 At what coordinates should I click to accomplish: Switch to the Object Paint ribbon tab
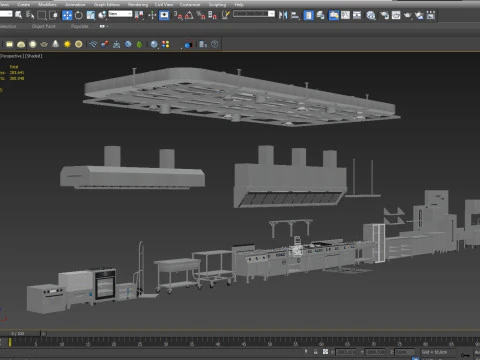tap(44, 26)
